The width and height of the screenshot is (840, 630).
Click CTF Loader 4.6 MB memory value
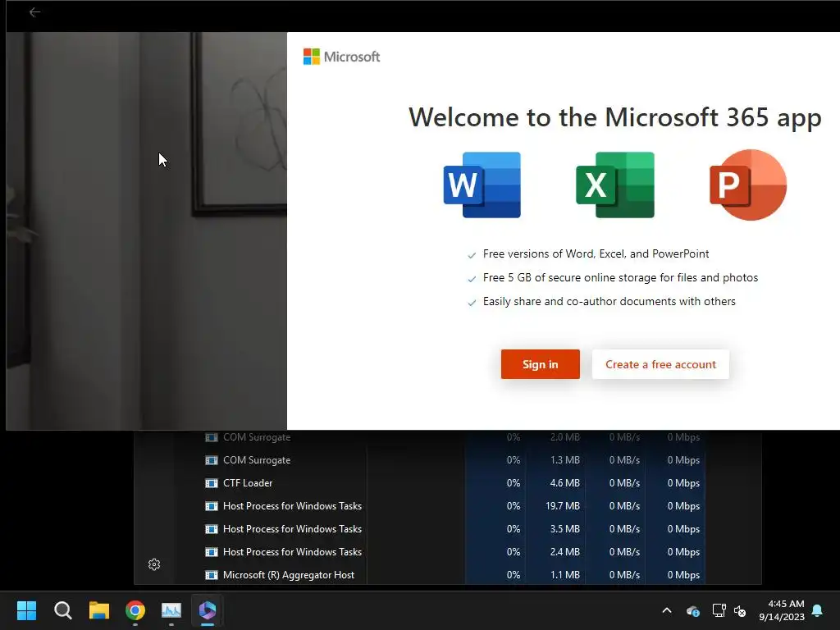pos(564,483)
